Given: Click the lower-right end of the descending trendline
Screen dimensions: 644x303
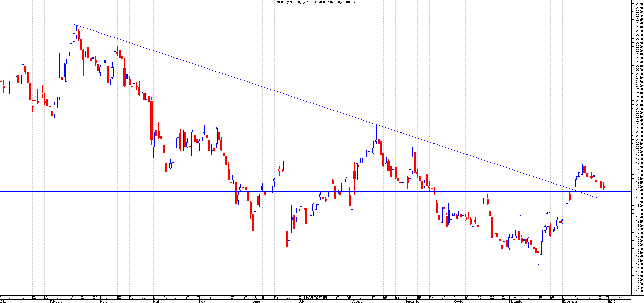Looking at the screenshot, I should [599, 198].
